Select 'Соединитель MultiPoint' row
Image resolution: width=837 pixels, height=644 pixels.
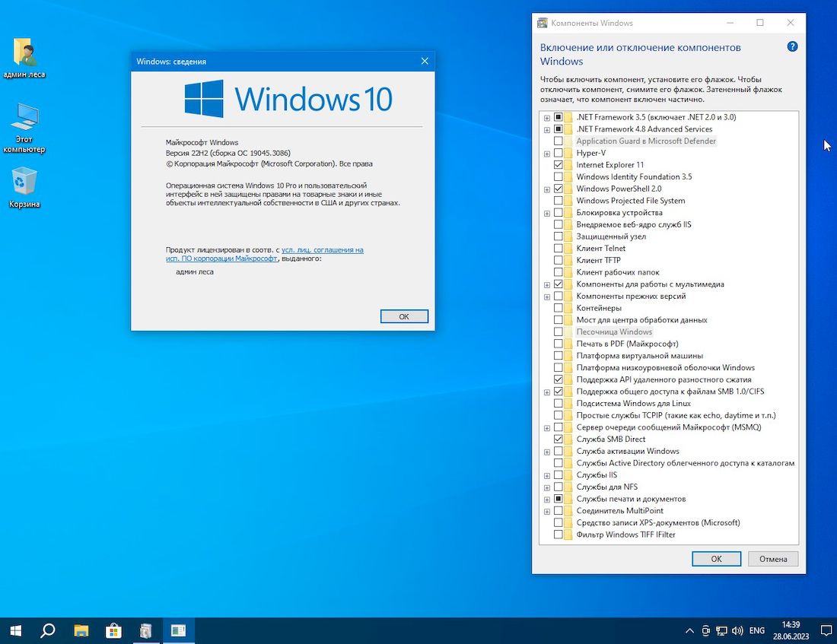(x=619, y=511)
